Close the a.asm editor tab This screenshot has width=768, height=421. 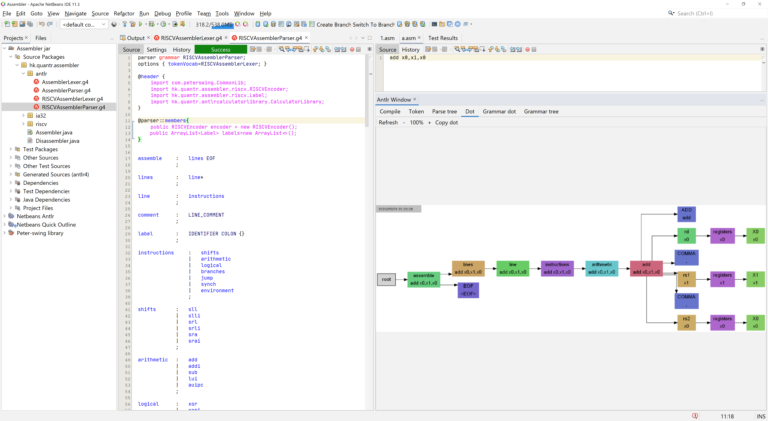[x=419, y=38]
